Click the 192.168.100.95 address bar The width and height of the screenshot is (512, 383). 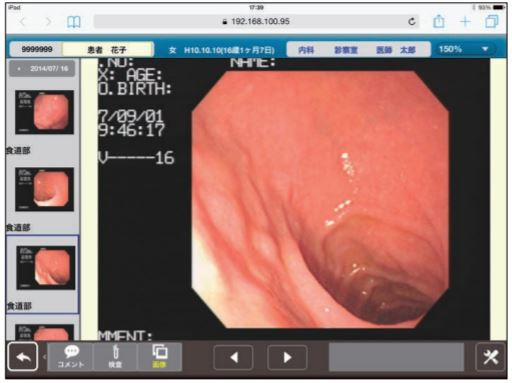256,22
